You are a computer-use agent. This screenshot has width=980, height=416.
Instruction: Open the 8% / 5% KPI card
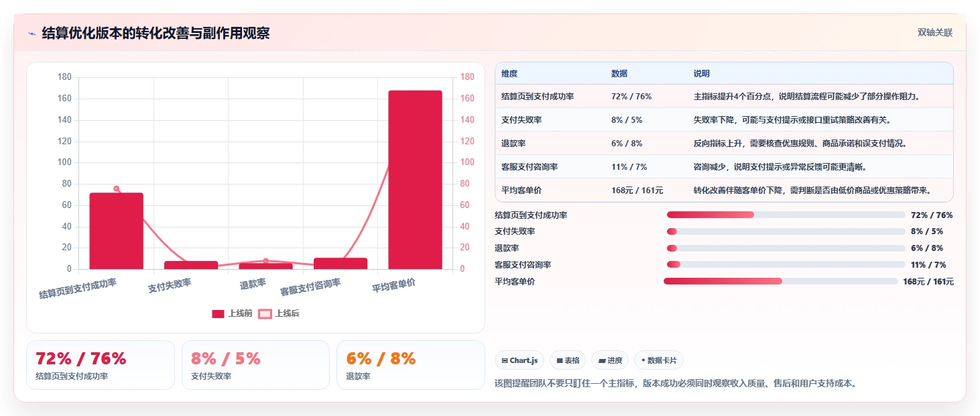coord(255,365)
